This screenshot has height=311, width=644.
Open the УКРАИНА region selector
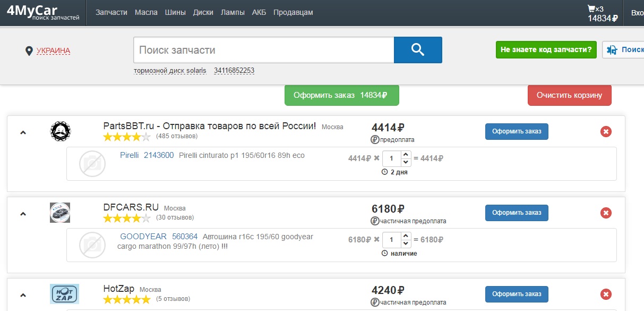53,51
